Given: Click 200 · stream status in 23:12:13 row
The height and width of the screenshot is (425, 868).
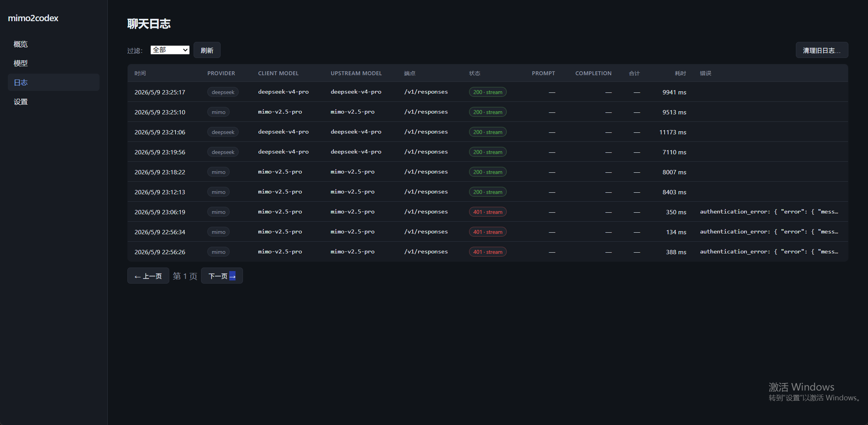Looking at the screenshot, I should pos(488,192).
